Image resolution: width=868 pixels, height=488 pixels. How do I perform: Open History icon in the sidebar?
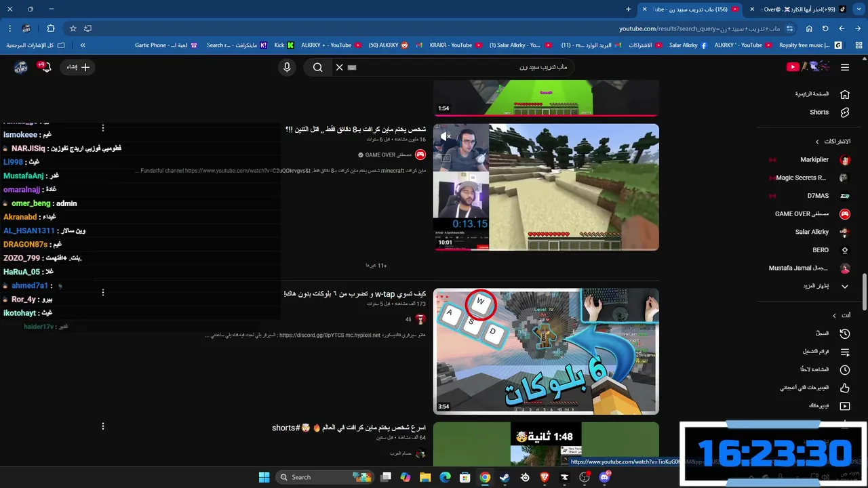click(x=844, y=333)
